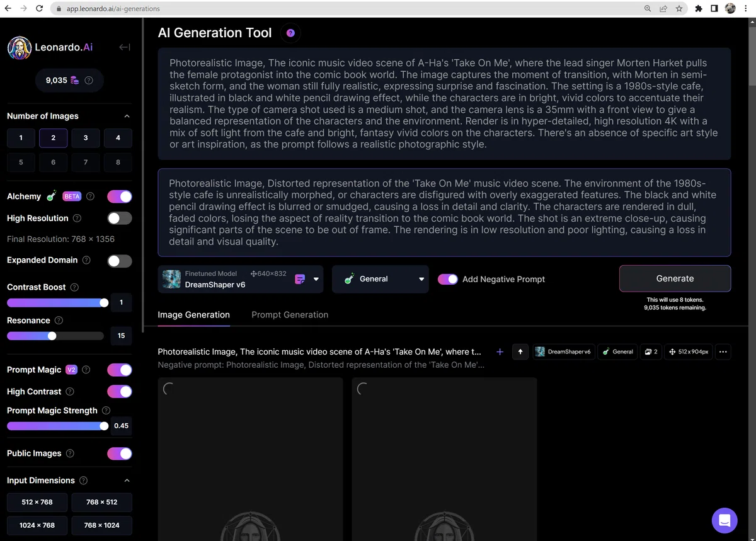Screen dimensions: 756x541
Task: Disable the Add Negative Prompt switch
Action: pos(448,279)
